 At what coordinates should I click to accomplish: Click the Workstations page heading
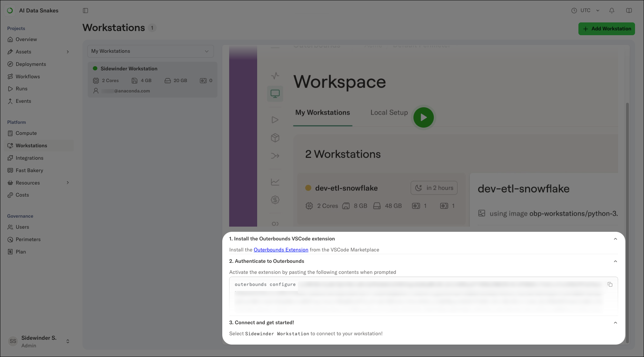pos(114,28)
